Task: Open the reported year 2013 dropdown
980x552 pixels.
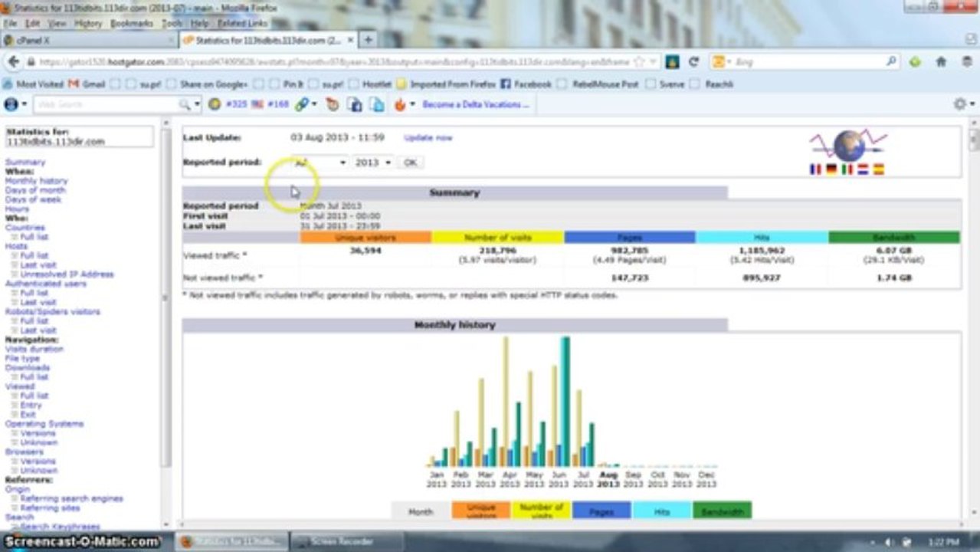Action: (x=372, y=163)
